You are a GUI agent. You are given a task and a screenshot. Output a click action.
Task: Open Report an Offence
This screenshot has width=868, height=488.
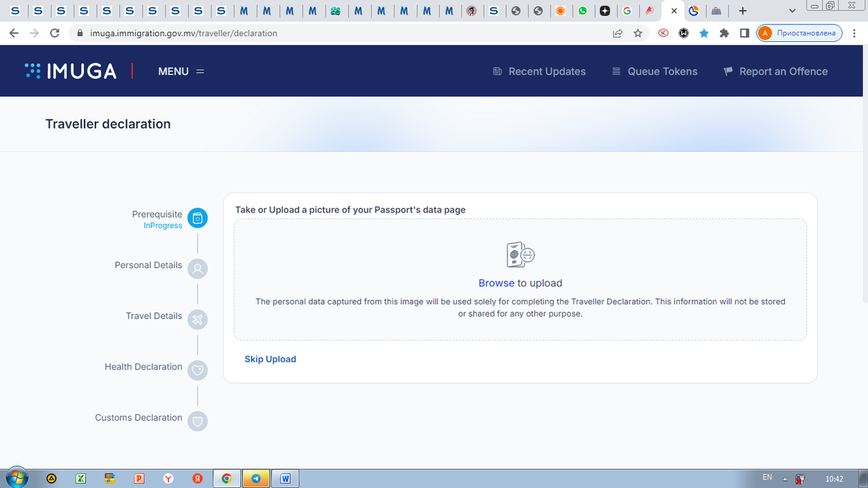[x=776, y=72]
